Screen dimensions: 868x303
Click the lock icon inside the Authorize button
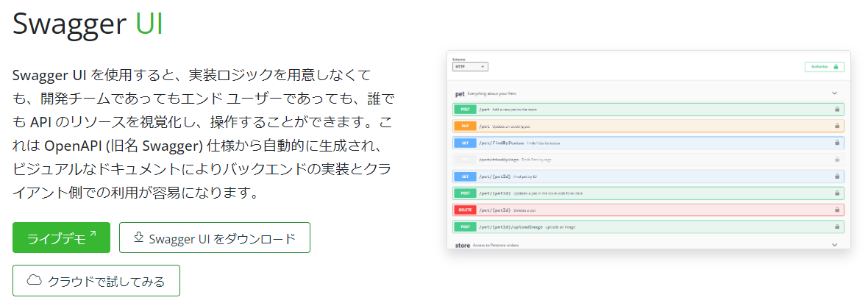(836, 67)
